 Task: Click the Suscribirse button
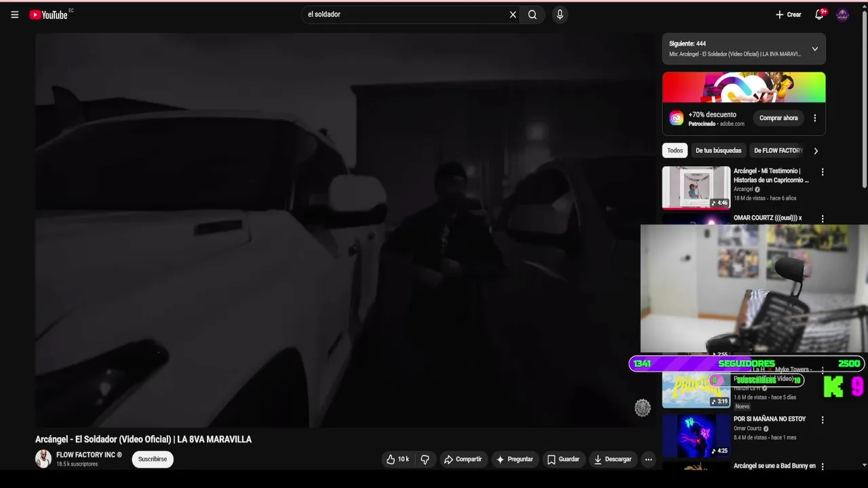(x=153, y=459)
